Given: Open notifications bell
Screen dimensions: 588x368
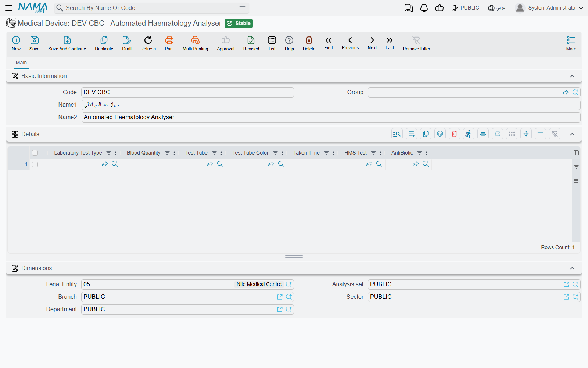Looking at the screenshot, I should (424, 8).
